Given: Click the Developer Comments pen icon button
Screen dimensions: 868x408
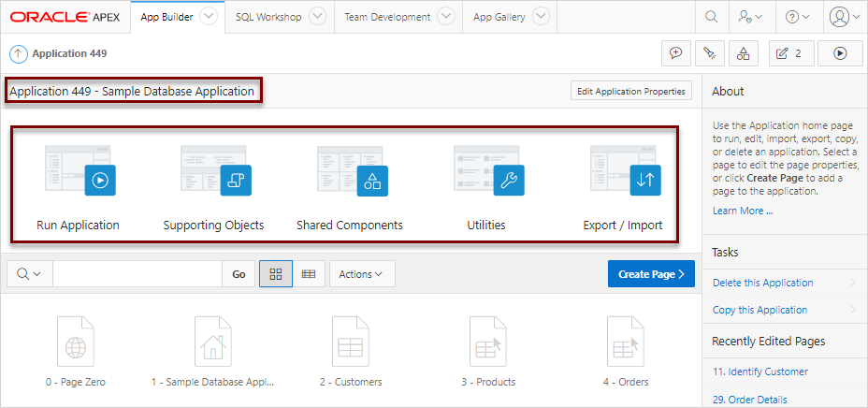Looking at the screenshot, I should coord(710,53).
